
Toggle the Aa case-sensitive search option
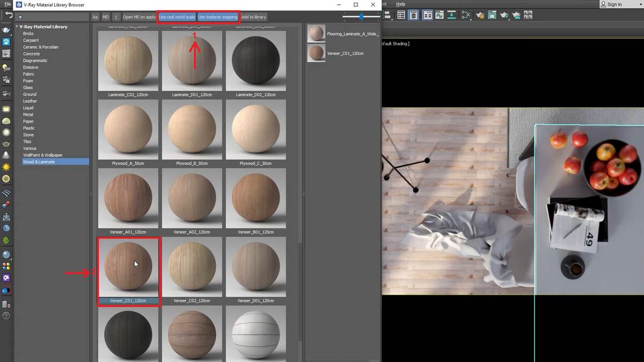[x=95, y=17]
